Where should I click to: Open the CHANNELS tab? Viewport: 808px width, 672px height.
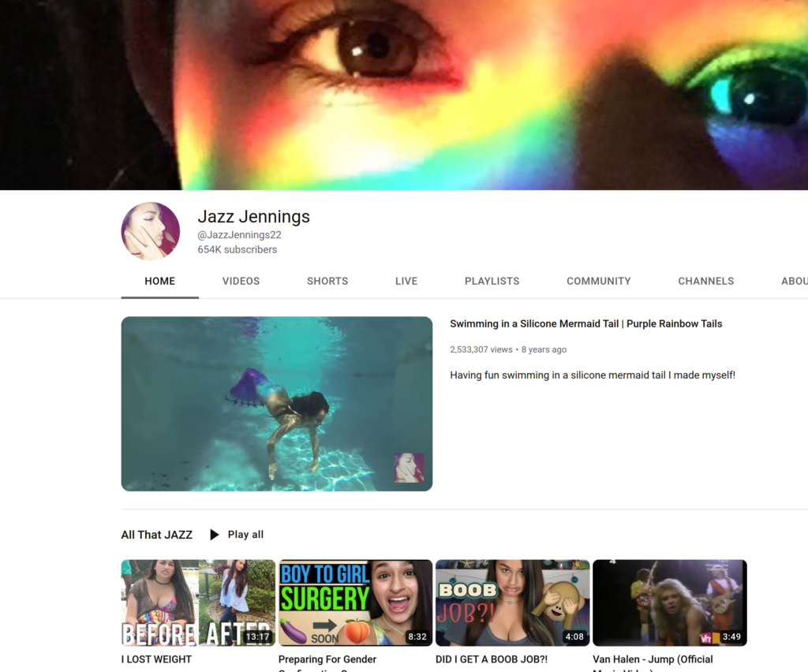[x=705, y=281]
